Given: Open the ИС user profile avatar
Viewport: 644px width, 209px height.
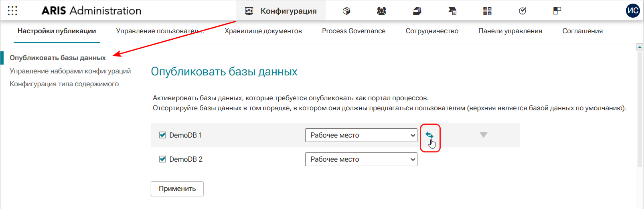Looking at the screenshot, I should 633,11.
